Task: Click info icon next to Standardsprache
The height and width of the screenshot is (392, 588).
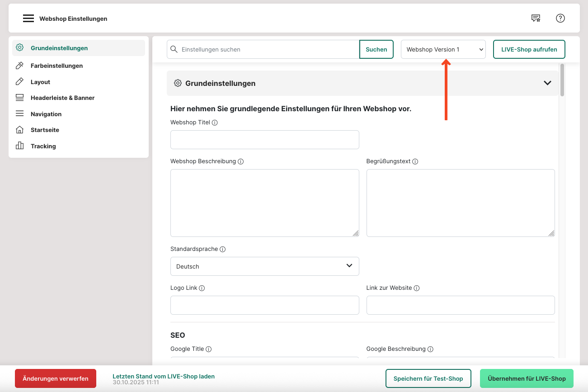Action: [222, 249]
